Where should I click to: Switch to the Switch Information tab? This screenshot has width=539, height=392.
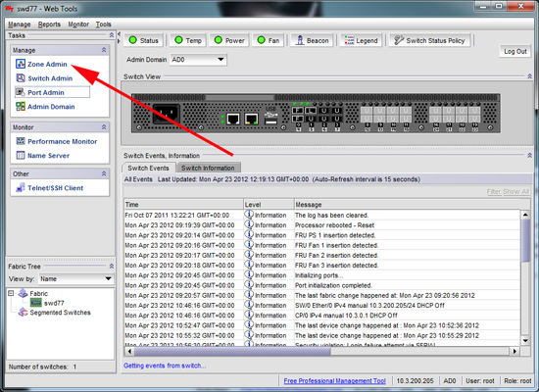coord(208,168)
